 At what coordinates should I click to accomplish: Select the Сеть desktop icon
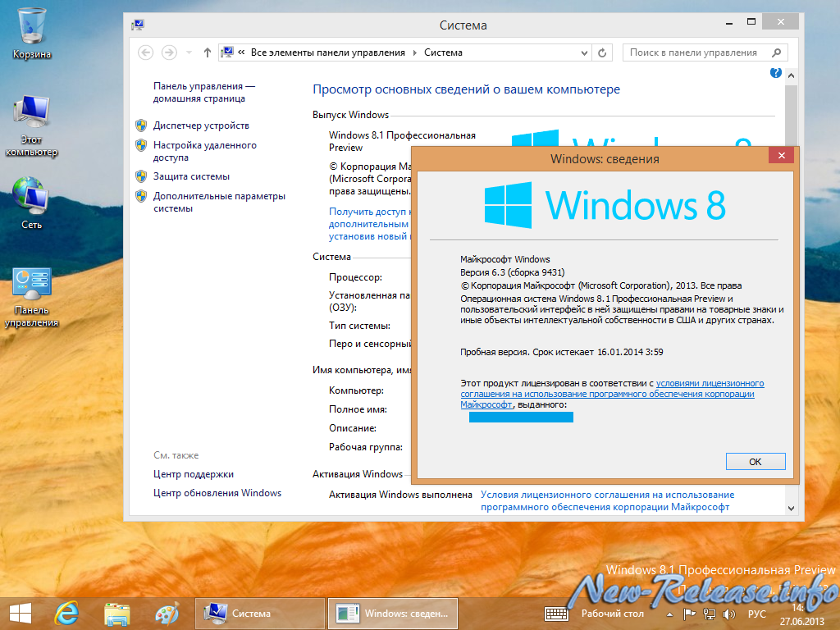coord(32,203)
